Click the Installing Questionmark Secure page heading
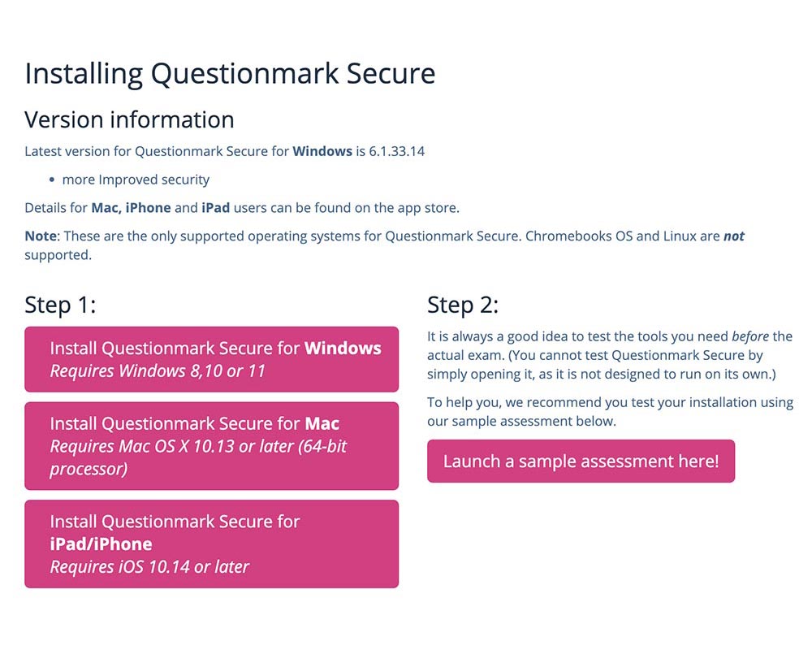This screenshot has width=812, height=650. tap(230, 73)
